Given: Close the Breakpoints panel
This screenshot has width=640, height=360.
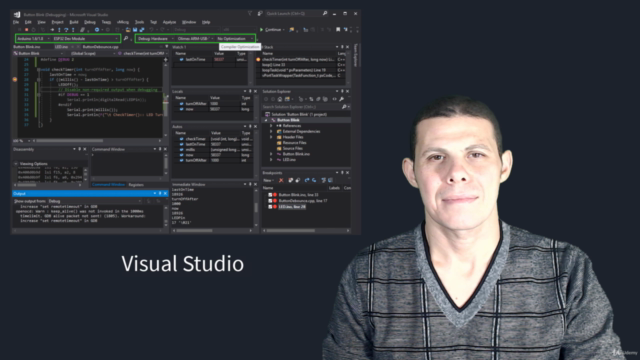Looking at the screenshot, I should click(347, 173).
